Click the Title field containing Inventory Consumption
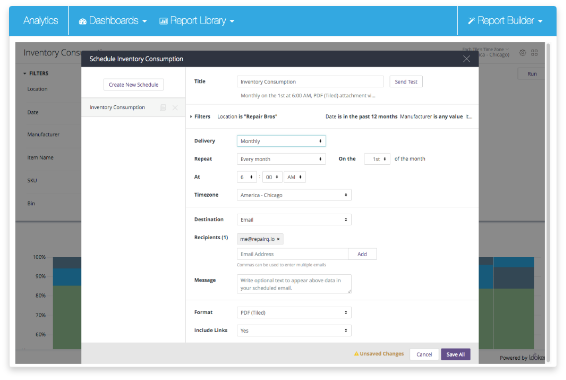Image resolution: width=566 pixels, height=380 pixels. coord(310,82)
